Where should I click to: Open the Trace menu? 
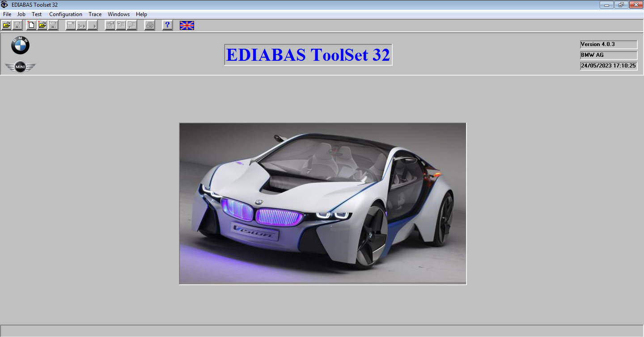(x=95, y=14)
